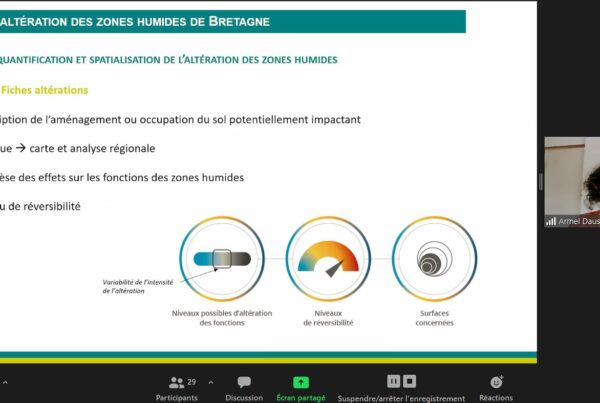
Task: Open the Réactions smiley icon
Action: tap(496, 382)
